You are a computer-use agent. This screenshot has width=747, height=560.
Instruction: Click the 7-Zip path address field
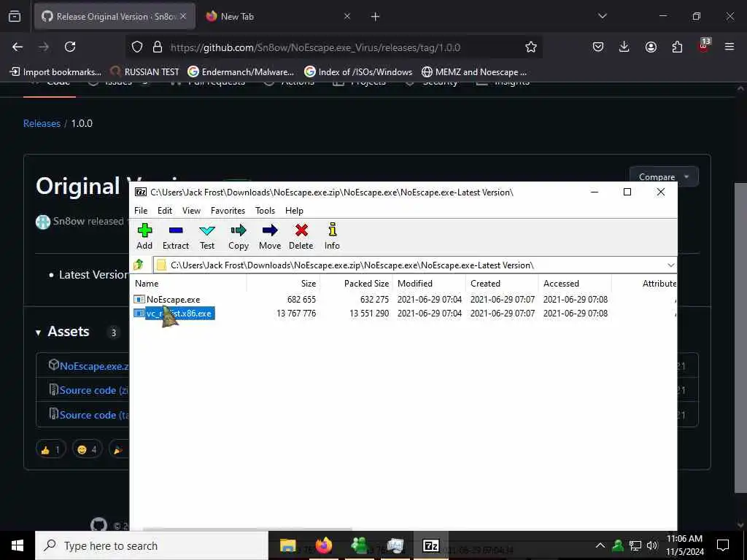pos(410,265)
